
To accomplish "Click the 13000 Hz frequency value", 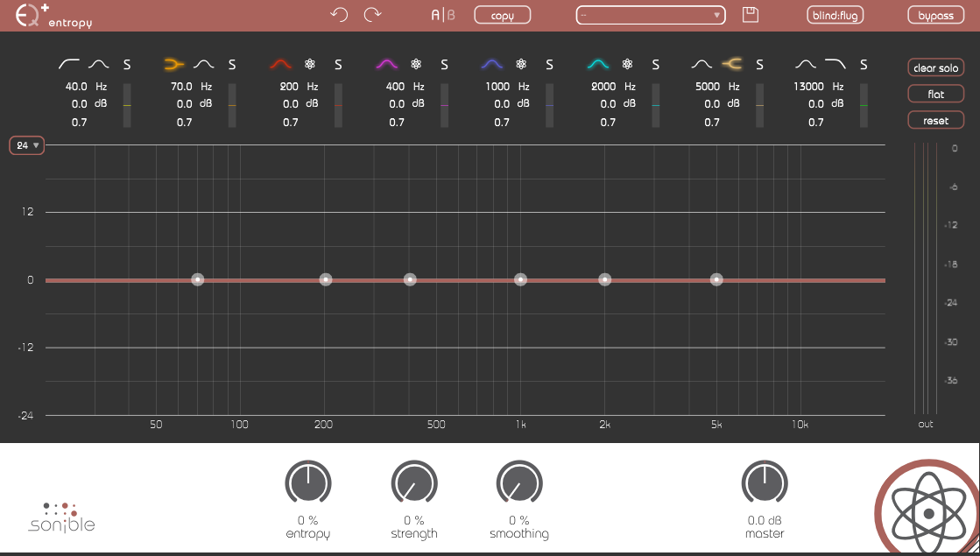I will coord(808,86).
